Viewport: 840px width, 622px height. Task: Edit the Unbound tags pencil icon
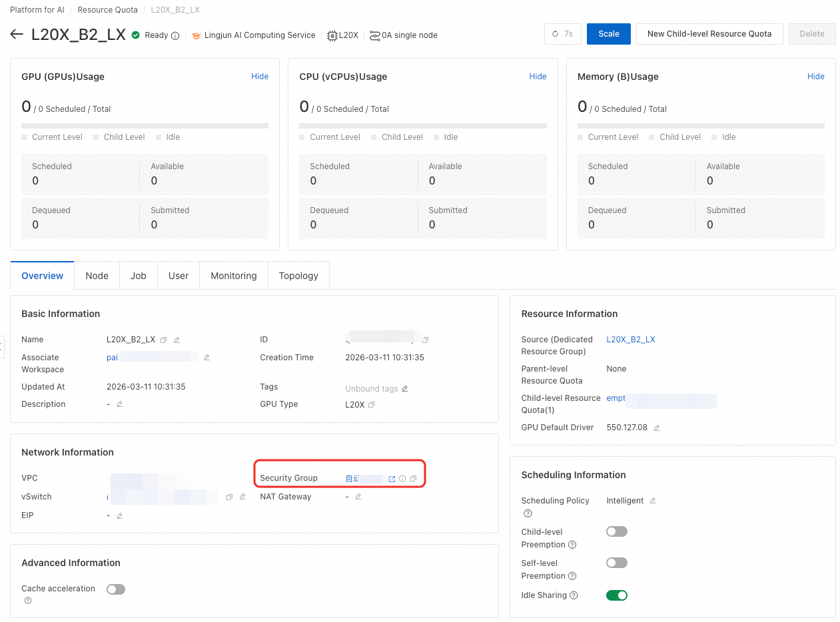(x=405, y=389)
